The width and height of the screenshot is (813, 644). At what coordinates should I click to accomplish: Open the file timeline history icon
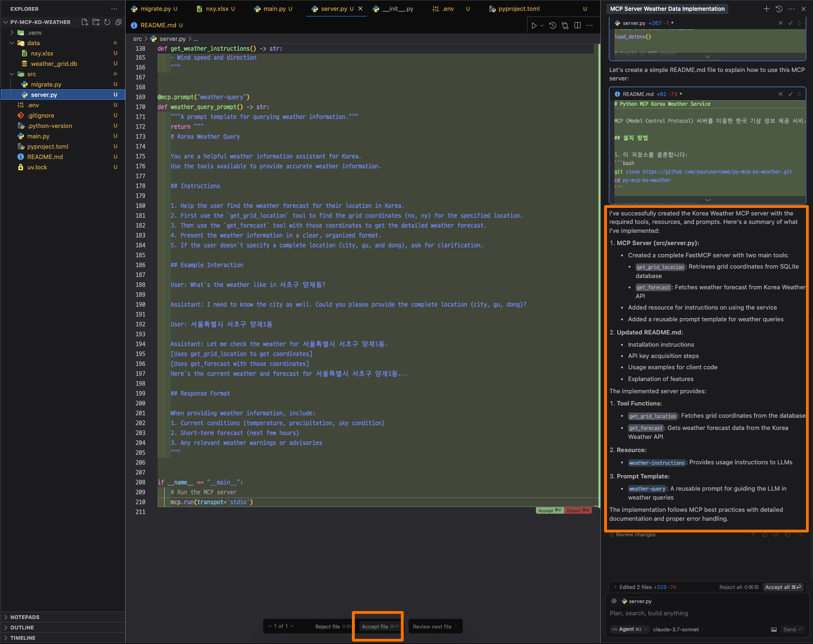553,25
